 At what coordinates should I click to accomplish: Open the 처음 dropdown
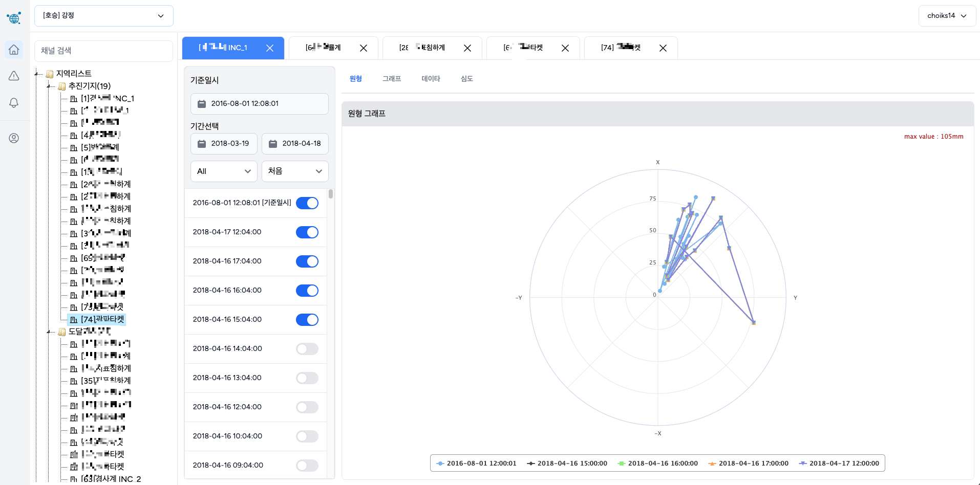pos(295,171)
